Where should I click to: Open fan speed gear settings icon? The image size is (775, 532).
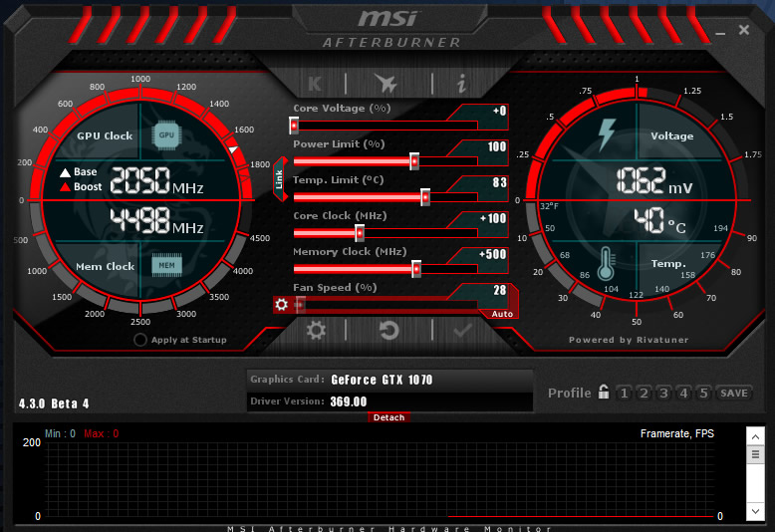(281, 305)
